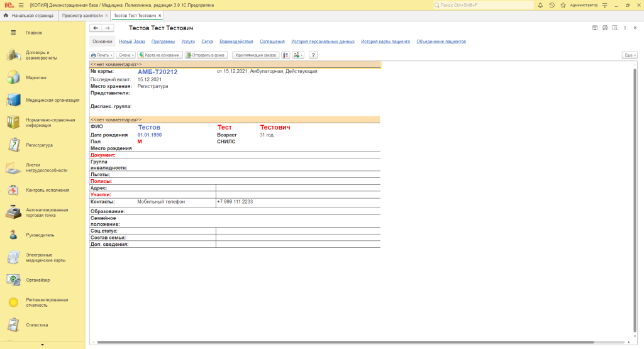Click the help question mark button
The width and height of the screenshot is (644, 349).
point(313,55)
